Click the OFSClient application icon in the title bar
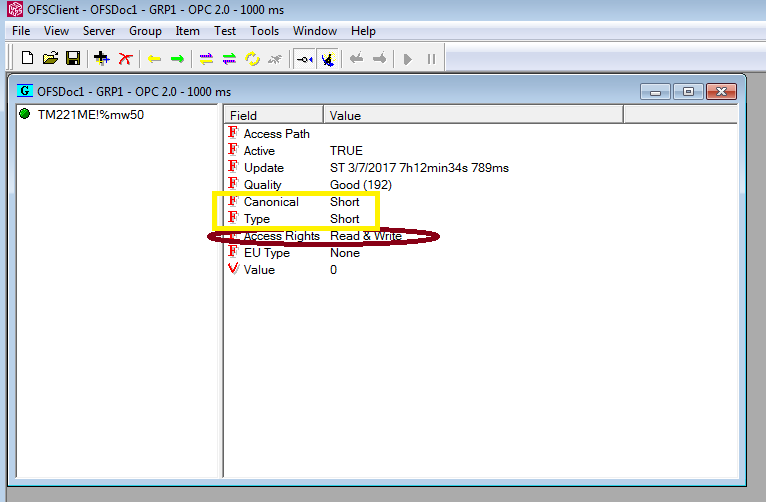The image size is (766, 502). pos(15,9)
